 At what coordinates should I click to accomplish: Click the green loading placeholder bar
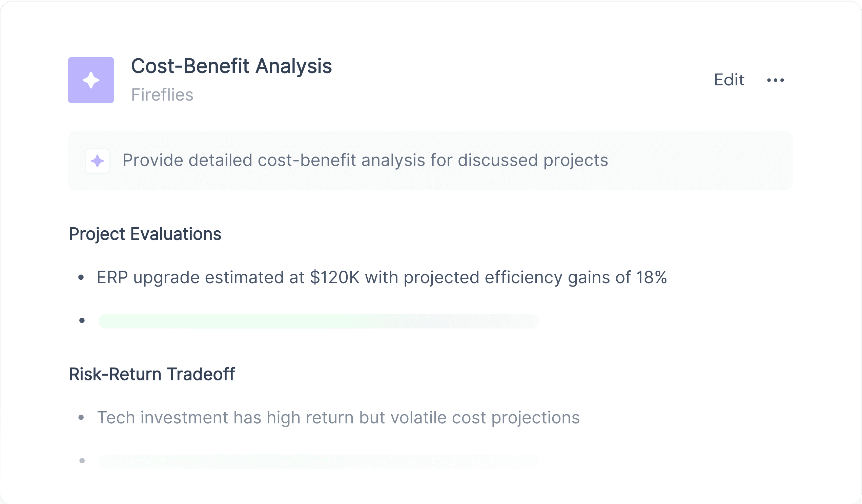(319, 321)
